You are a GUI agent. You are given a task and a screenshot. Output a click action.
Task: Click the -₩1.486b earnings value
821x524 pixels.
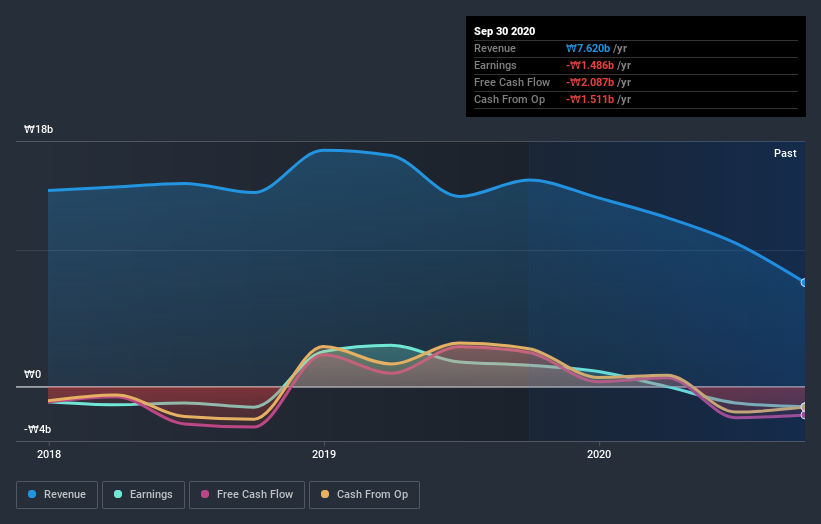pyautogui.click(x=590, y=65)
